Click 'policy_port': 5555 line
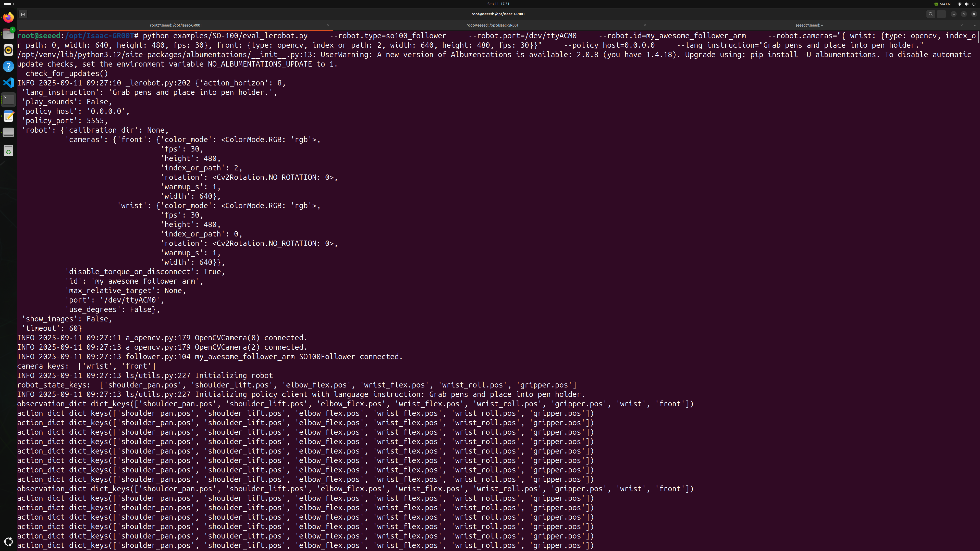Viewport: 980px width, 551px height. coord(65,121)
